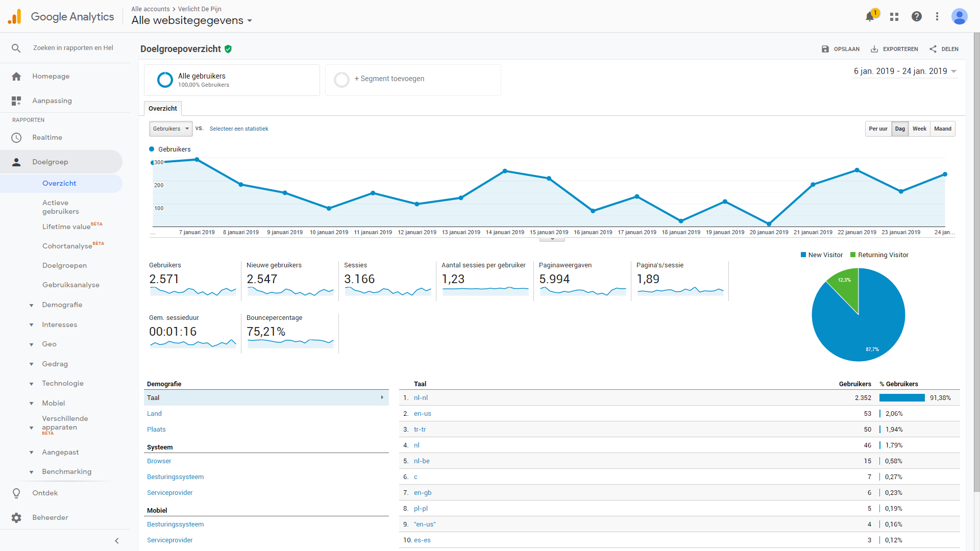Click the Beheerder gear icon

(x=16, y=518)
